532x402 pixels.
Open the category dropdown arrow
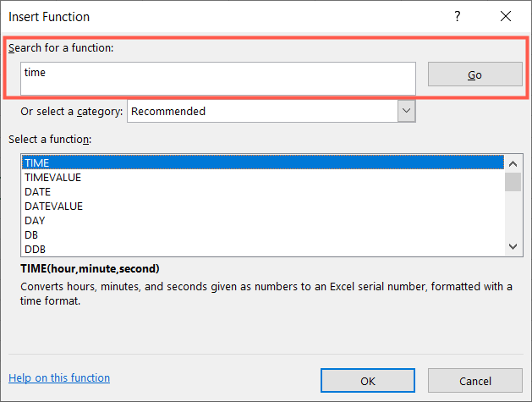pyautogui.click(x=406, y=111)
